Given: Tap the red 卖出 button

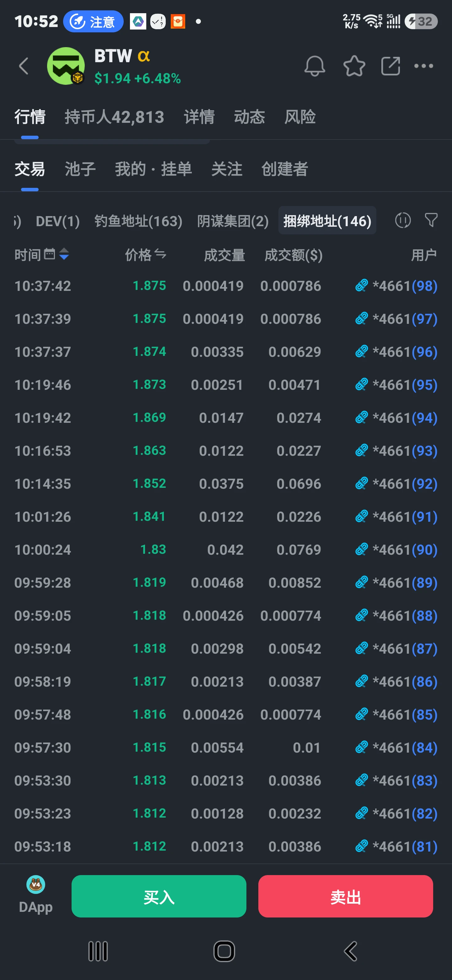Looking at the screenshot, I should coord(346,896).
